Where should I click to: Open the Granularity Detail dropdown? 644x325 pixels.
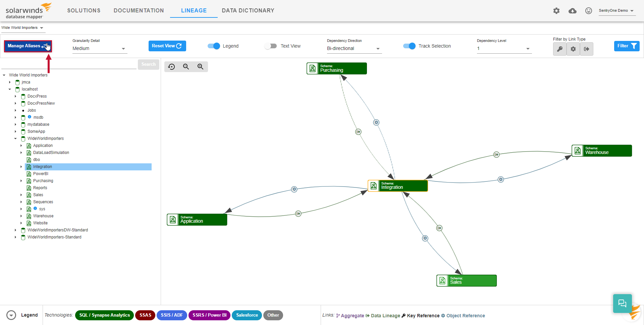point(100,49)
